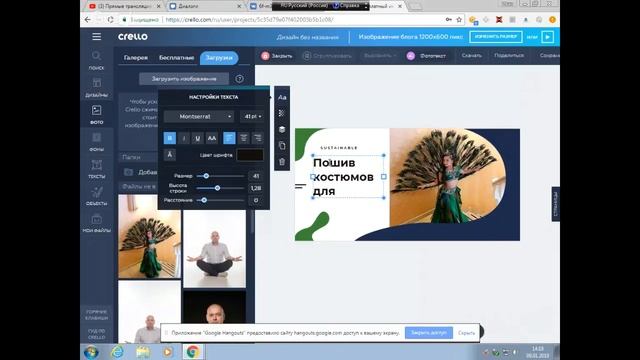Image resolution: width=640 pixels, height=360 pixels.
Task: Click the Размер size slider handle
Action: 206,176
